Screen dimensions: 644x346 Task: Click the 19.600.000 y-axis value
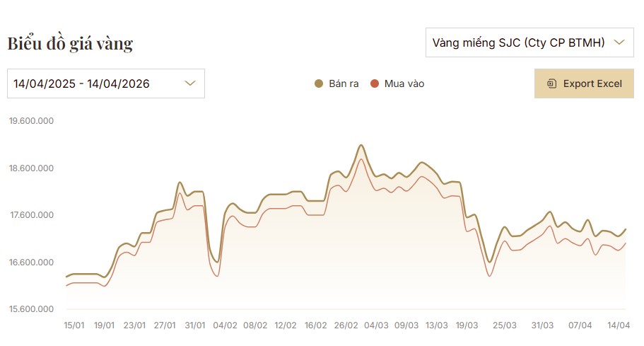point(31,121)
